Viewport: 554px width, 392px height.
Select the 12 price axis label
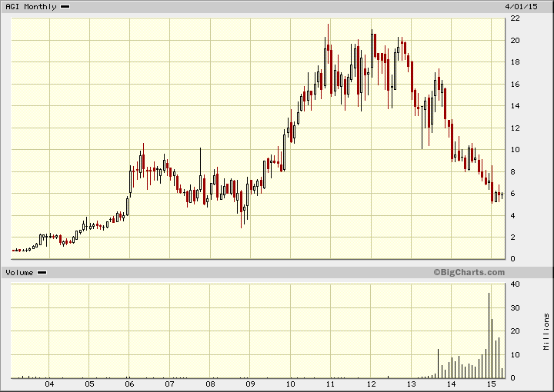(515, 128)
